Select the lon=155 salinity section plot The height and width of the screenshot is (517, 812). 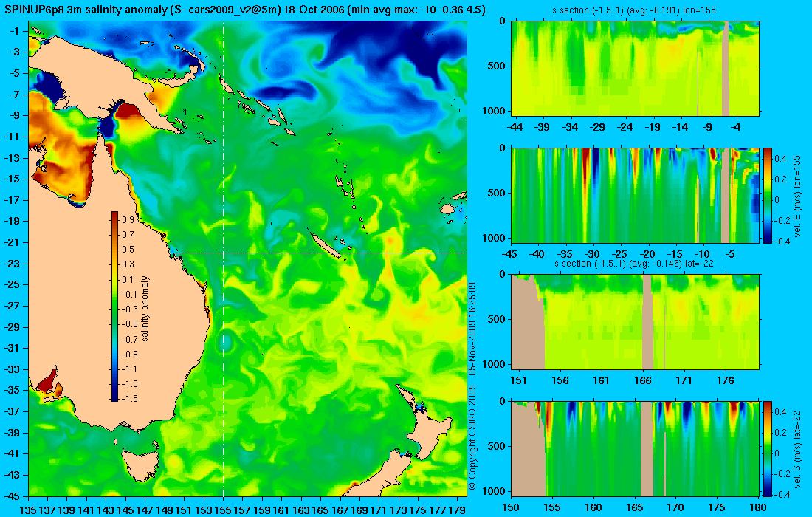pyautogui.click(x=635, y=69)
